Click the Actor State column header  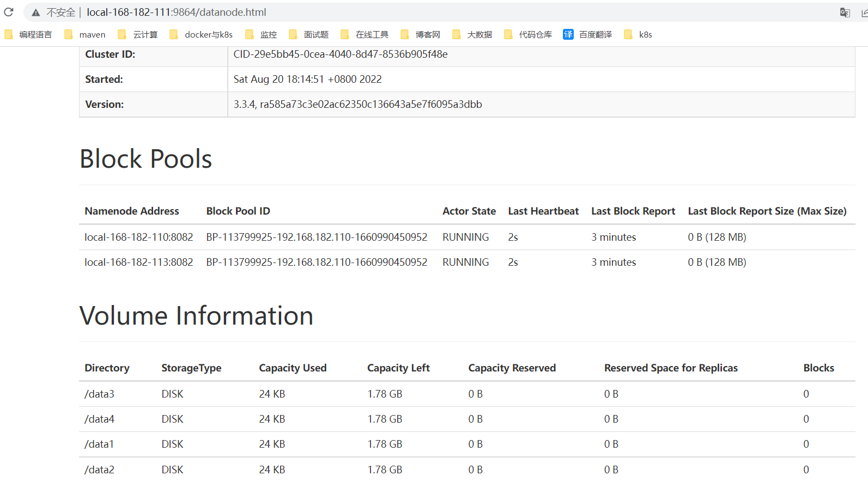(469, 211)
